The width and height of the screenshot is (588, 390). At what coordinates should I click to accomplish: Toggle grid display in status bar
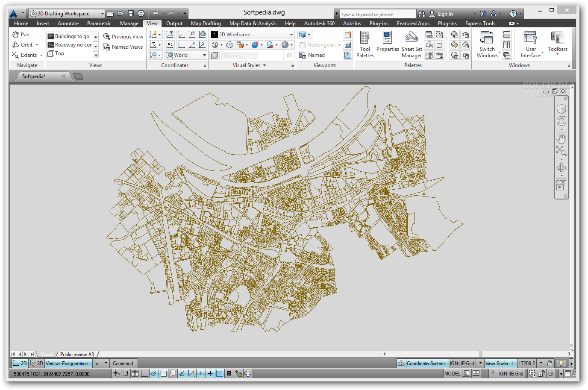coord(135,374)
